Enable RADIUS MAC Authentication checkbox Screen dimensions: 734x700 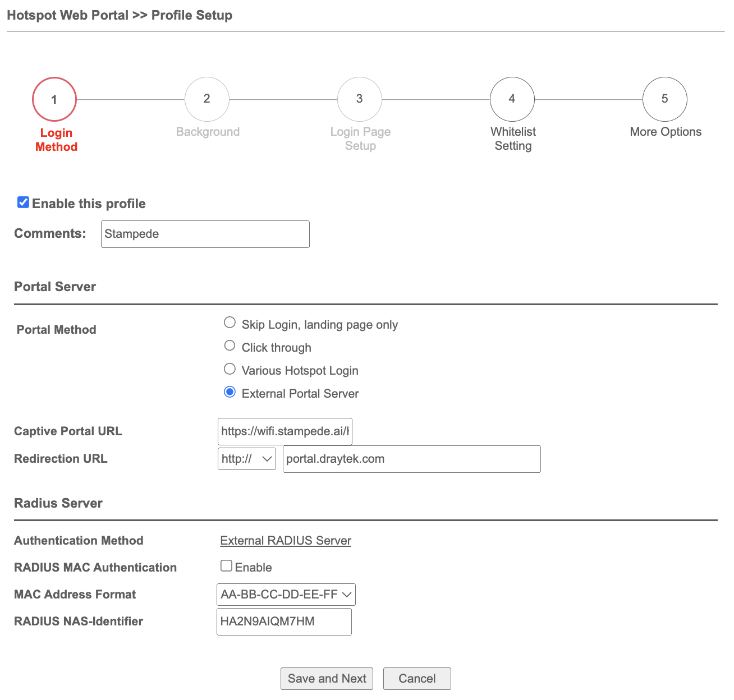[226, 566]
